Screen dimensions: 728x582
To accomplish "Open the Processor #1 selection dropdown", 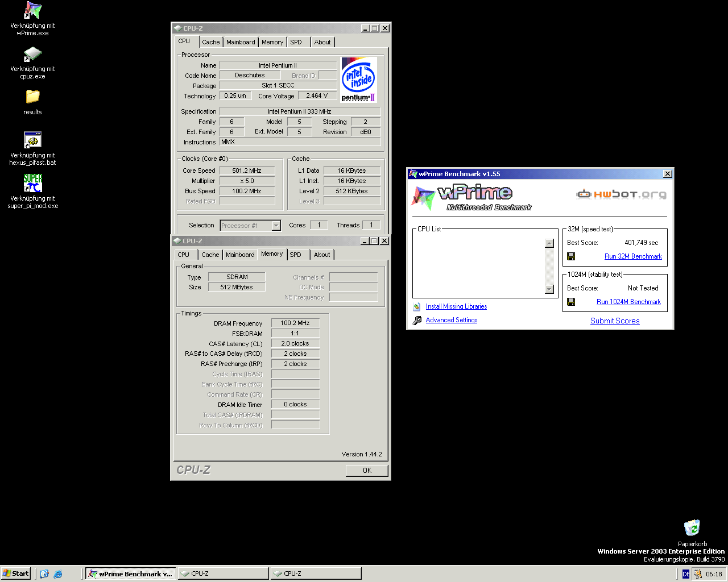I will click(276, 226).
